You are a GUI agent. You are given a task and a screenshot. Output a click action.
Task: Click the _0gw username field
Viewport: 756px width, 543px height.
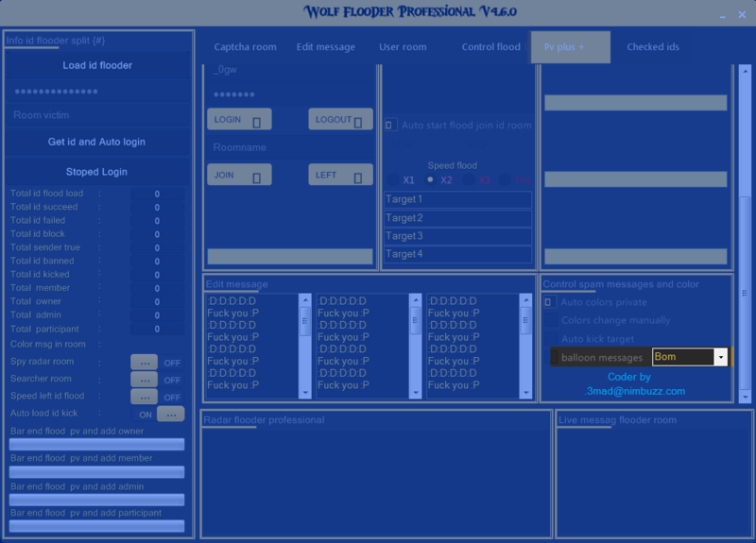pyautogui.click(x=290, y=70)
